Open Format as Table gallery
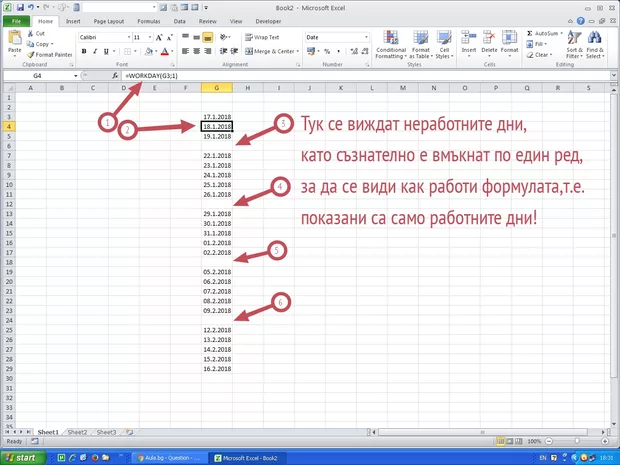The height and width of the screenshot is (465, 620). 421,44
